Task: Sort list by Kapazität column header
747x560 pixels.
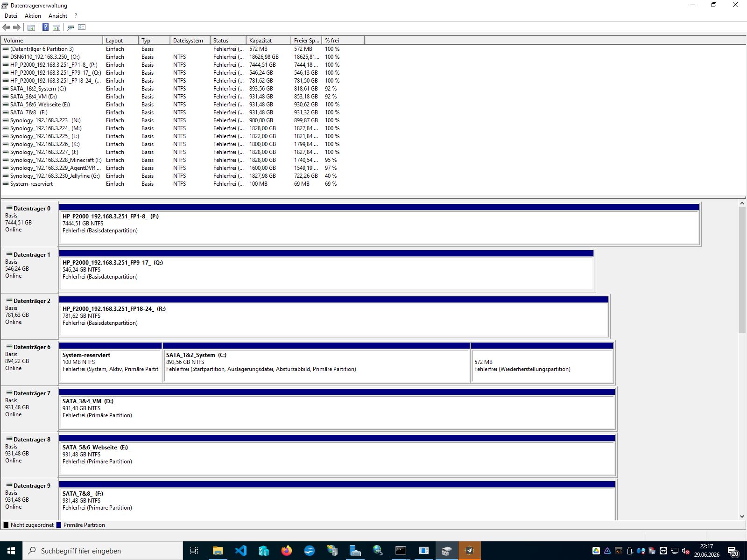Action: (x=268, y=41)
